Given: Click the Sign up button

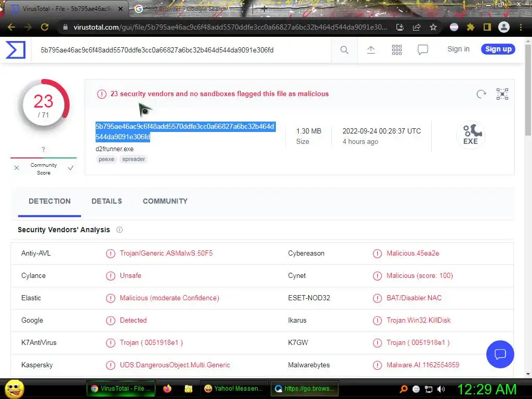Looking at the screenshot, I should tap(498, 49).
